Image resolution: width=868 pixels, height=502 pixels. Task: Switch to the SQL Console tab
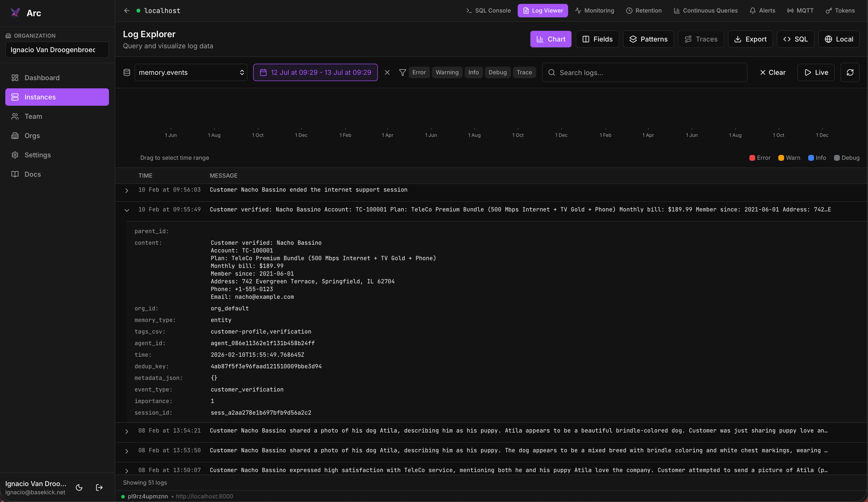(488, 11)
